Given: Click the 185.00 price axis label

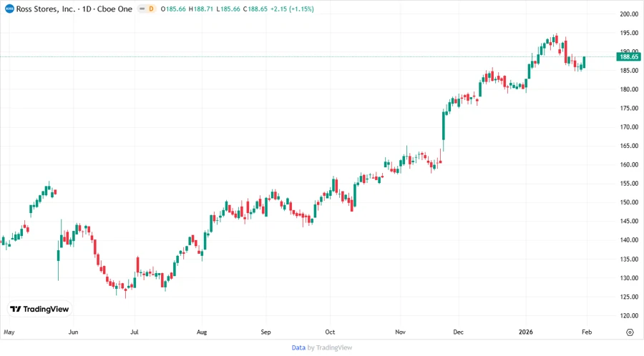Looking at the screenshot, I should tap(629, 71).
